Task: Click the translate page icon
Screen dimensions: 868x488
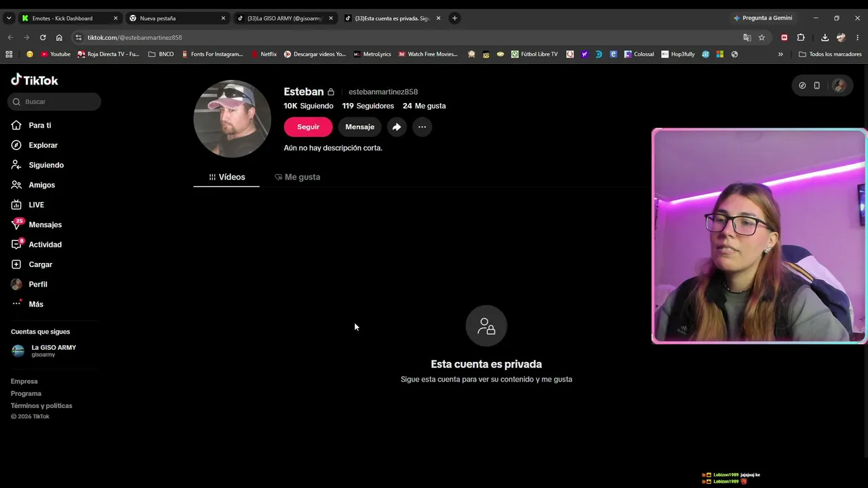Action: (747, 37)
